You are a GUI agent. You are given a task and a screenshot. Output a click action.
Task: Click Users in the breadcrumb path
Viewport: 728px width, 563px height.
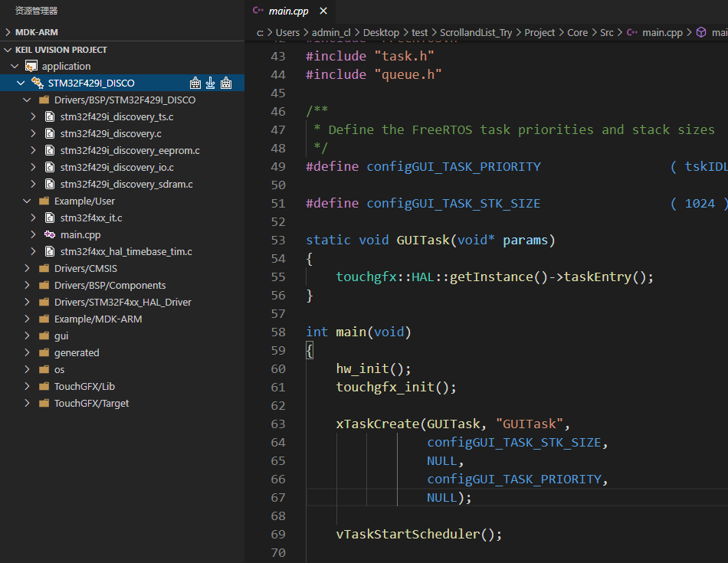point(287,32)
